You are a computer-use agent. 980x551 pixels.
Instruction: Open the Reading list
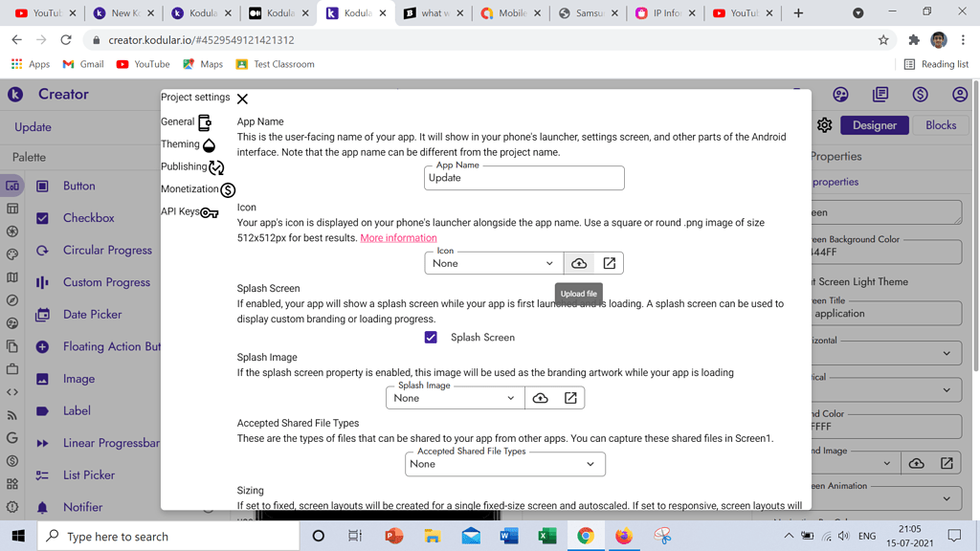936,64
